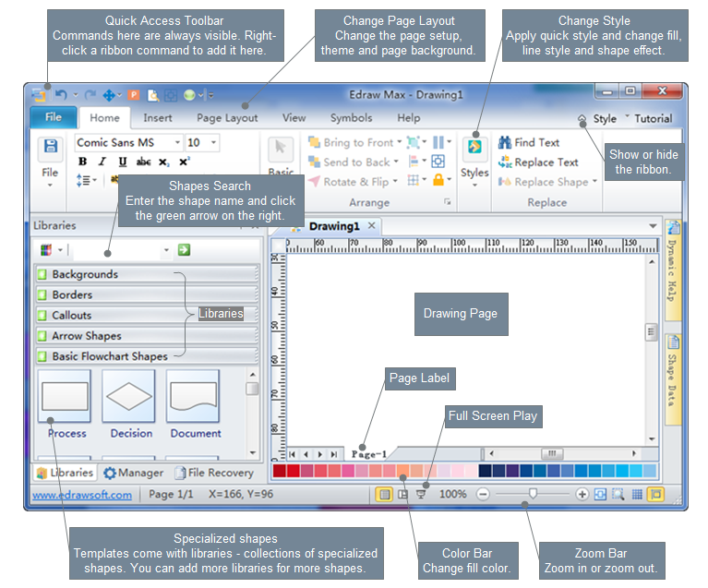Image resolution: width=708 pixels, height=588 pixels.
Task: Open the Backgrounds library
Action: click(147, 274)
